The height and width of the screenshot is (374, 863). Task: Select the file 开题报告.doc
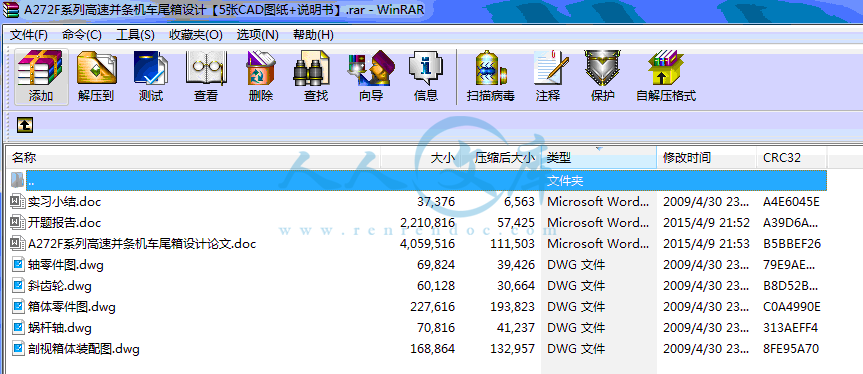pos(64,223)
